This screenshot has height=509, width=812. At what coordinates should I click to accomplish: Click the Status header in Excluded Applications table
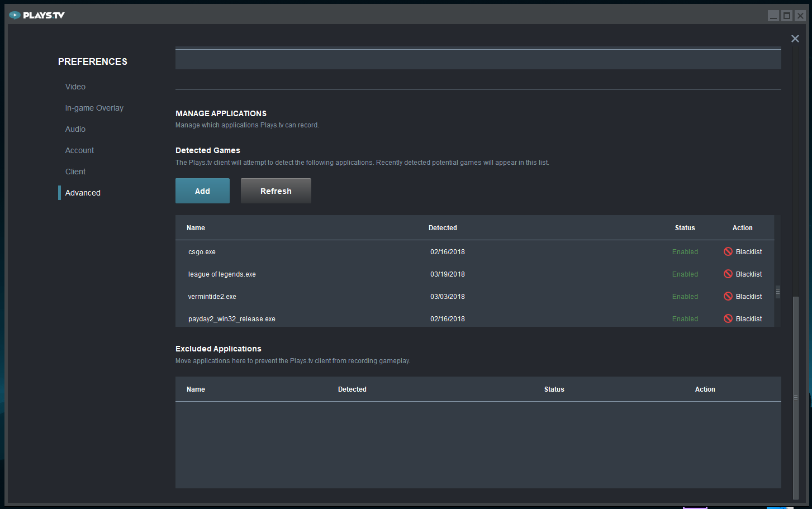tap(554, 389)
